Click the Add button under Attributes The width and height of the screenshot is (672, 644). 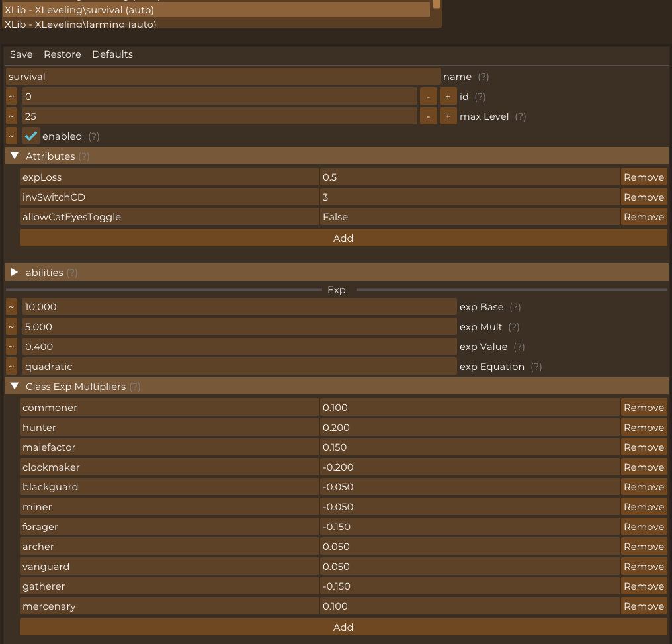pyautogui.click(x=343, y=238)
